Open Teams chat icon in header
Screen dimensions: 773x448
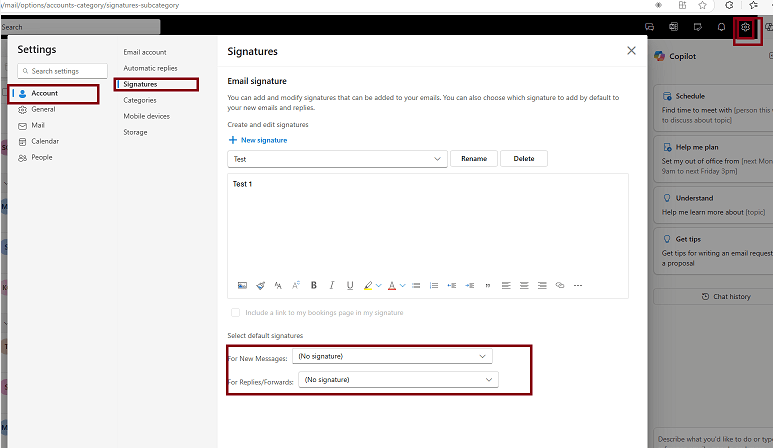[x=650, y=27]
